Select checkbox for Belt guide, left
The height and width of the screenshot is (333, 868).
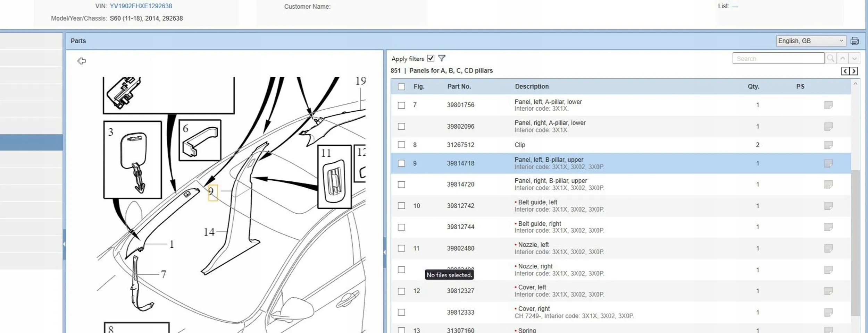401,206
